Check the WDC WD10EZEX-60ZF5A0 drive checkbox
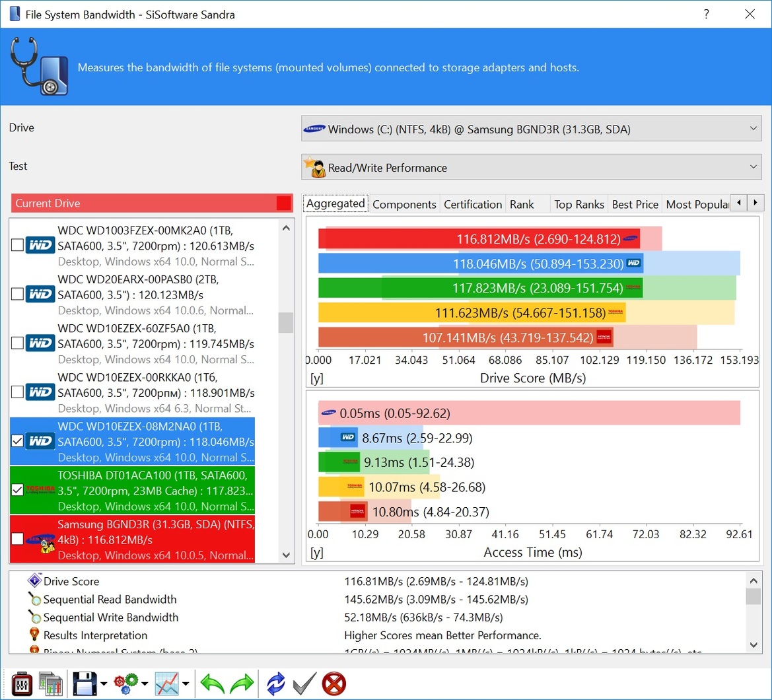The image size is (772, 700). (17, 343)
